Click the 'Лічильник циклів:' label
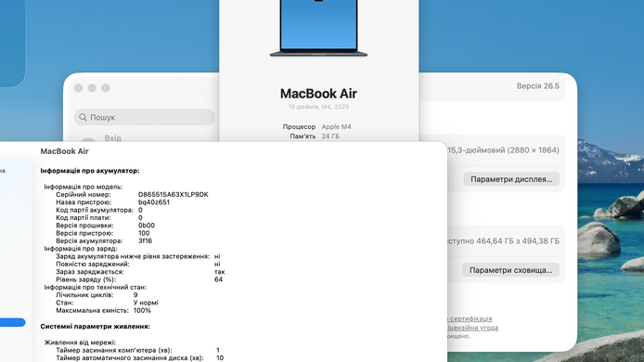This screenshot has height=362, width=644. (x=84, y=295)
